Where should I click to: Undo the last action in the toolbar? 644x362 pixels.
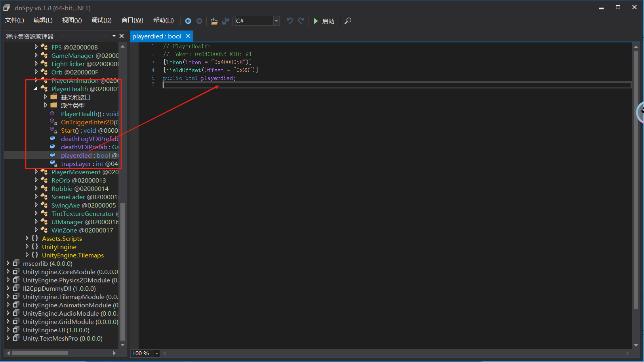290,21
